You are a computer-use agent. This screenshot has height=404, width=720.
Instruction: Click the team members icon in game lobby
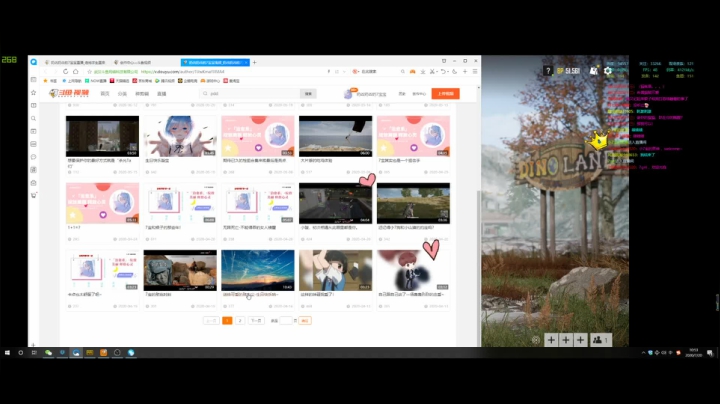click(601, 340)
